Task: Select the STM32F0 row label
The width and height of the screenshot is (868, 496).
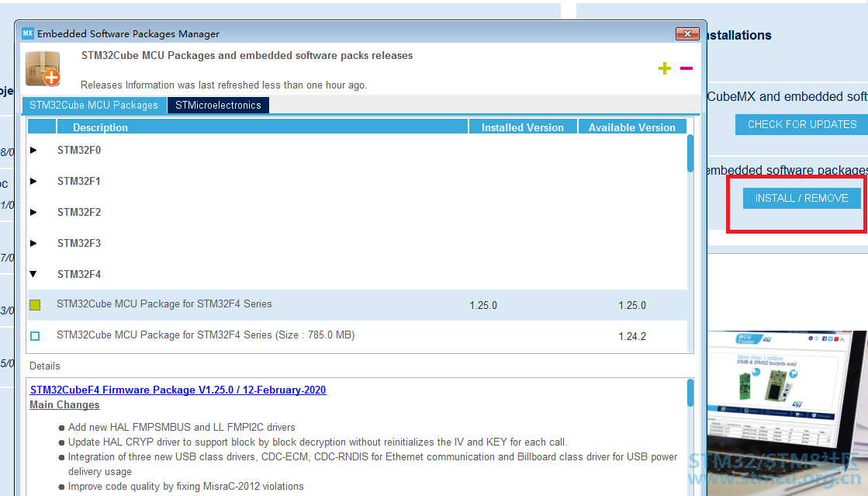Action: pyautogui.click(x=79, y=150)
